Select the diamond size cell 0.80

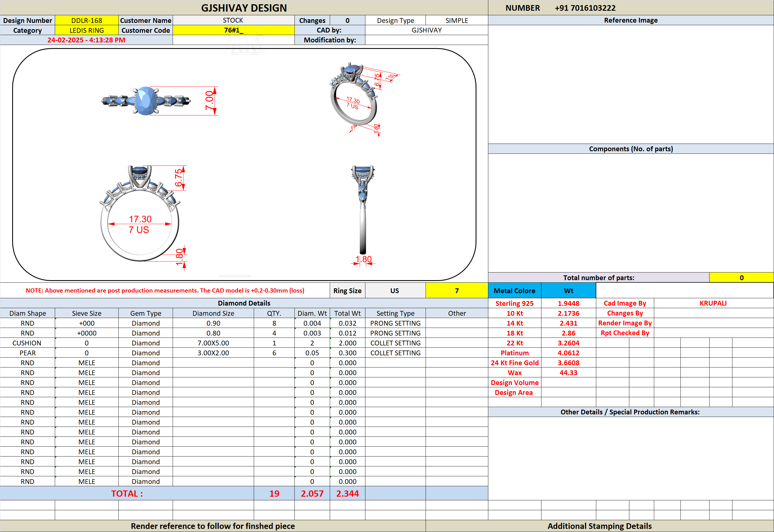tap(213, 333)
